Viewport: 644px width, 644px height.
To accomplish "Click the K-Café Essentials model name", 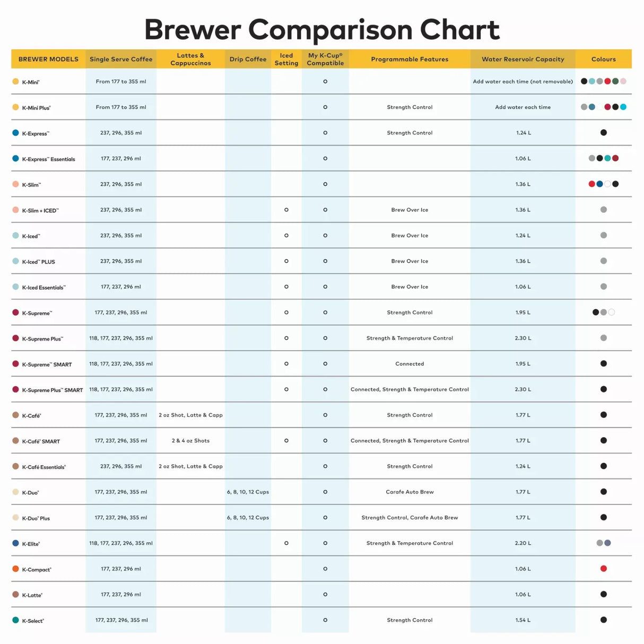I will point(44,467).
